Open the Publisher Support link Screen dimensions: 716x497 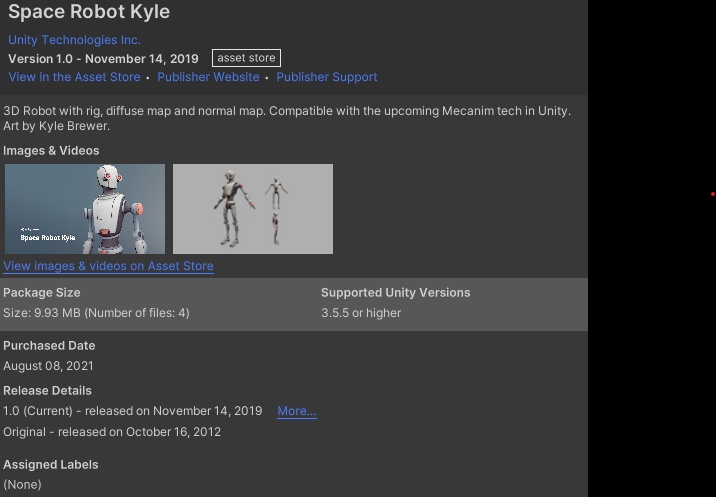[326, 77]
